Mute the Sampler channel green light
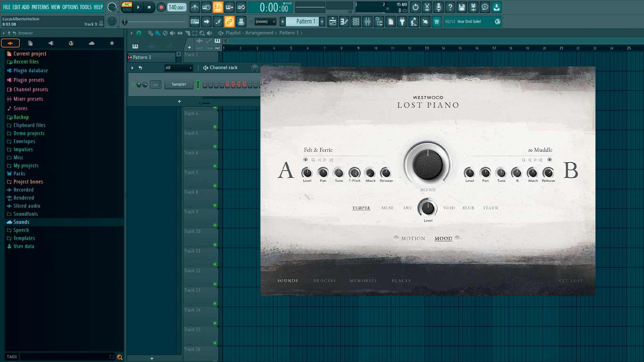 pos(133,84)
